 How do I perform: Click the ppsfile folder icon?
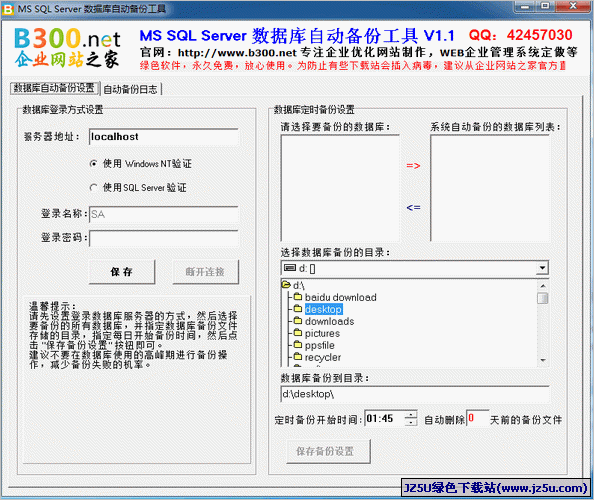(x=298, y=345)
